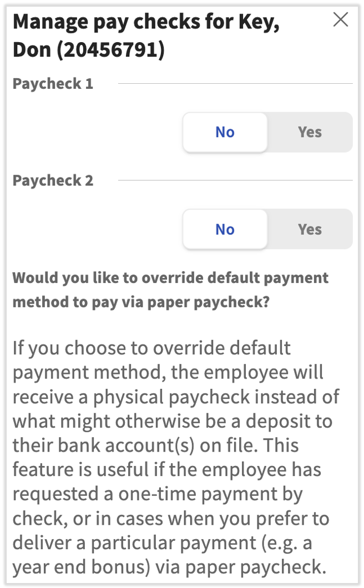This screenshot has height=588, width=364.
Task: Choose No on the first Yes/No switch
Action: 225,132
